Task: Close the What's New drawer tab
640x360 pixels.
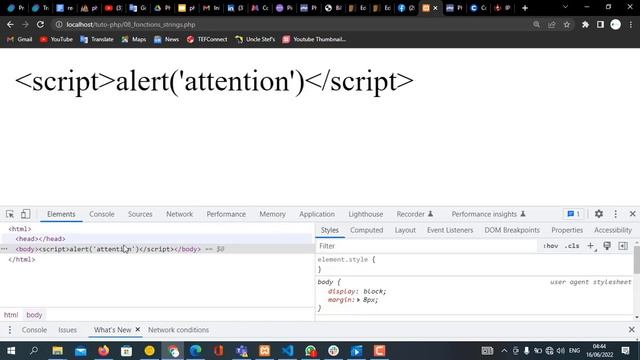Action: [x=138, y=329]
